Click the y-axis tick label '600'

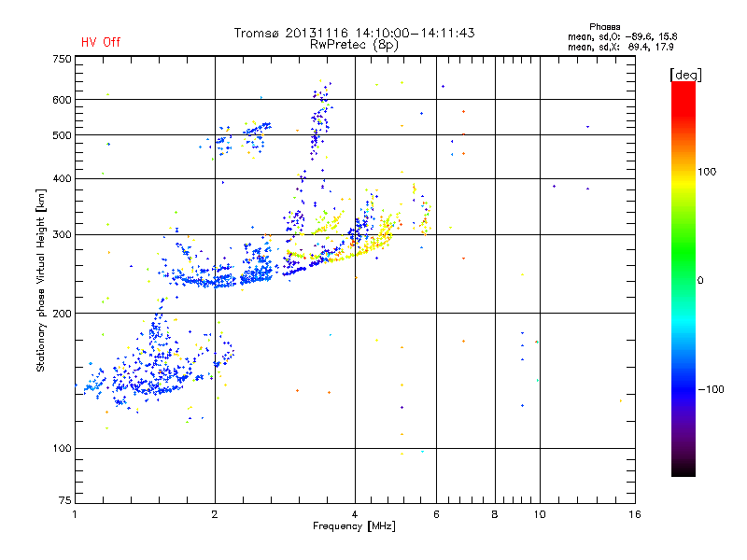[62, 100]
